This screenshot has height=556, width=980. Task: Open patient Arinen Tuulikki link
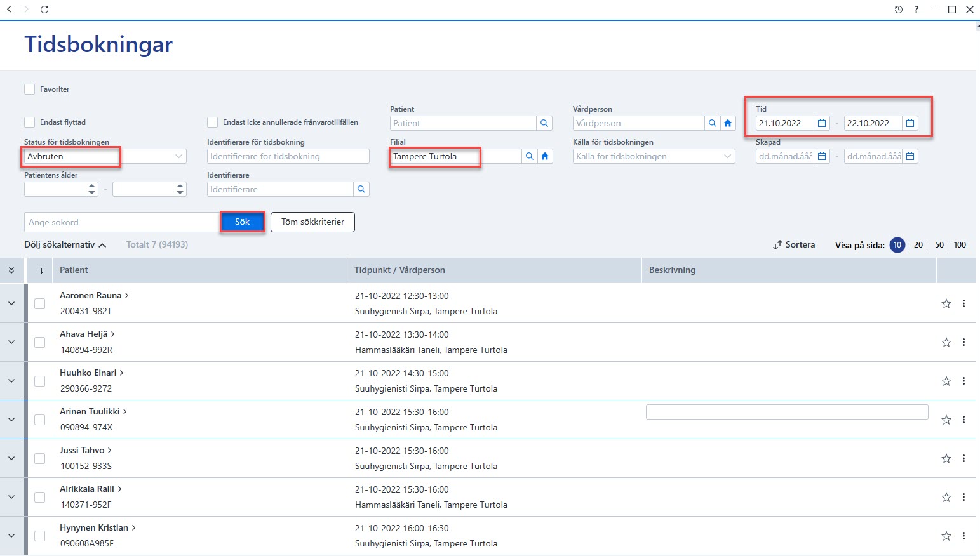pos(93,411)
